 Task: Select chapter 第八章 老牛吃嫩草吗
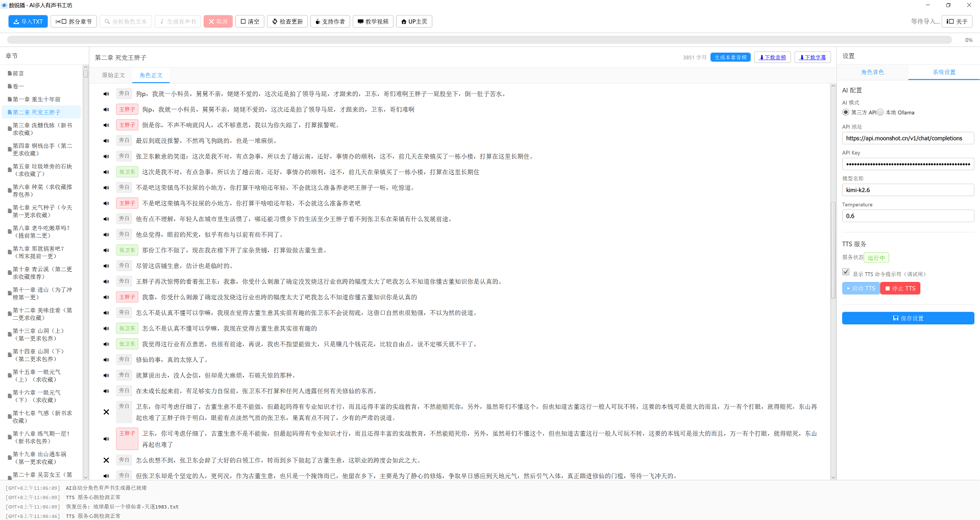pos(41,232)
